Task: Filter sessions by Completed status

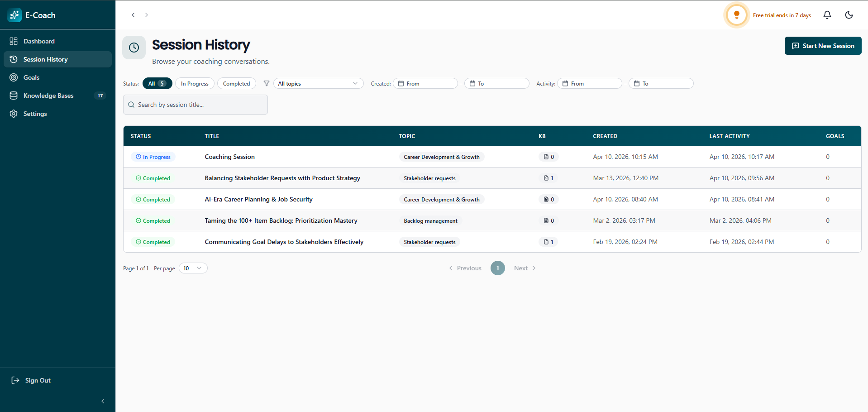Action: coord(236,83)
